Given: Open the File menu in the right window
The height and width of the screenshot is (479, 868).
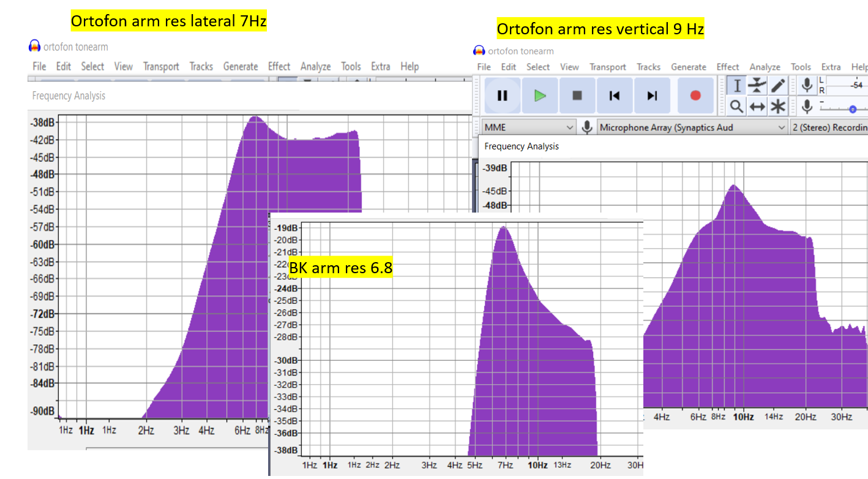Looking at the screenshot, I should point(484,67).
